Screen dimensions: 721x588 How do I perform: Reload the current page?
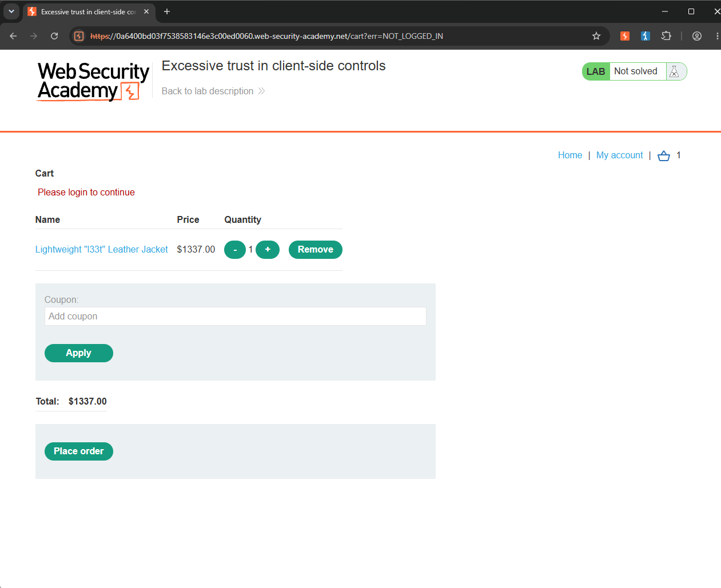coord(54,36)
